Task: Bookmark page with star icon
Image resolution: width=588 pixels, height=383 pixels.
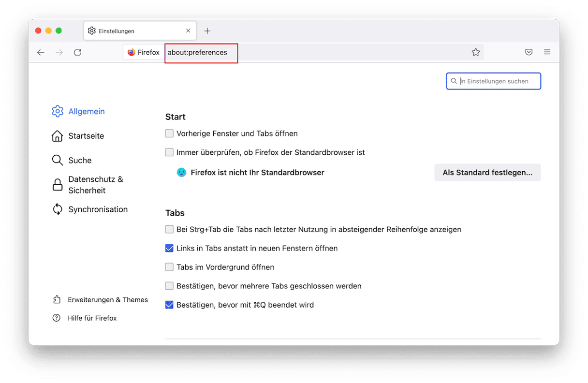Action: coord(476,52)
